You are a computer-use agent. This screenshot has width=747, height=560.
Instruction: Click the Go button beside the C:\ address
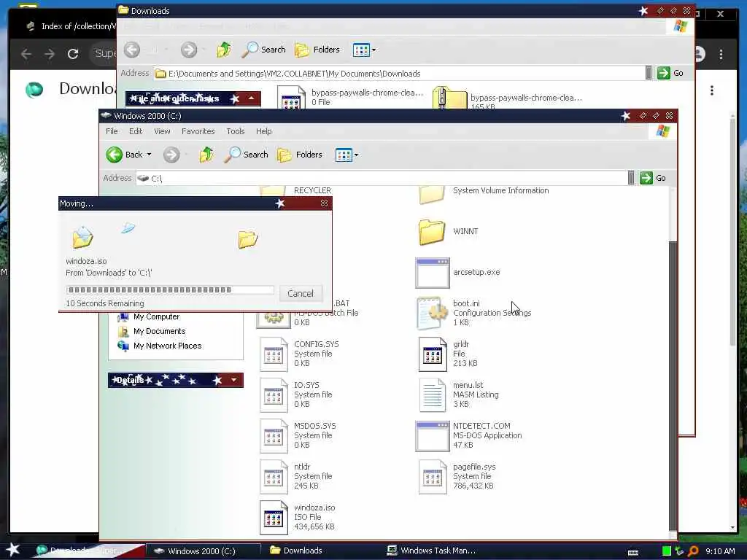tap(653, 178)
